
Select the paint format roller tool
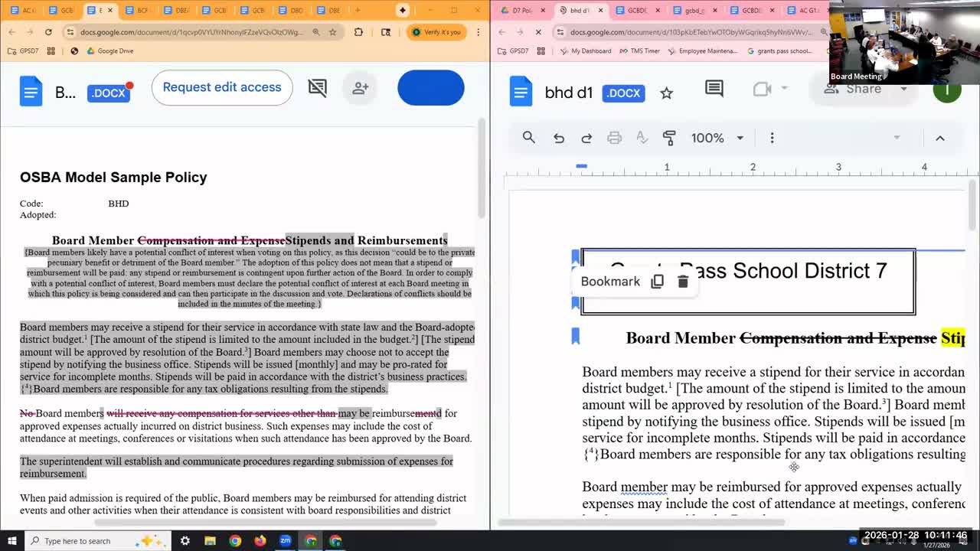(x=669, y=138)
